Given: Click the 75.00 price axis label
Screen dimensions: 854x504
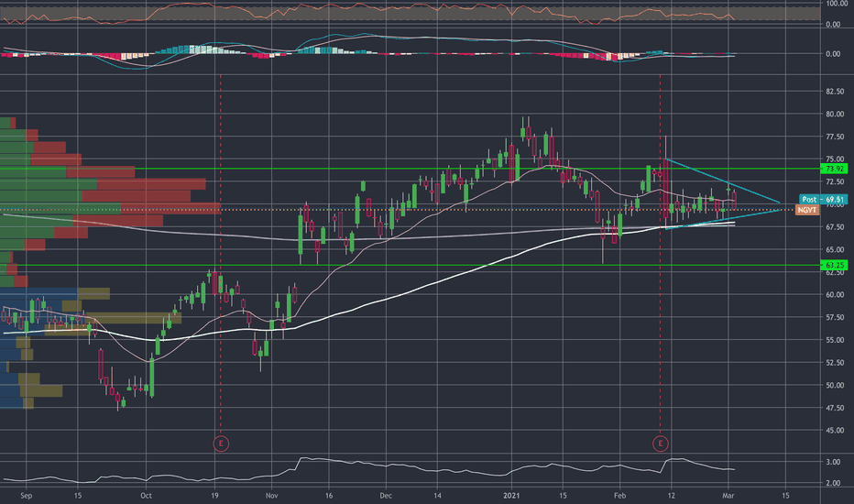Looking at the screenshot, I should click(835, 159).
